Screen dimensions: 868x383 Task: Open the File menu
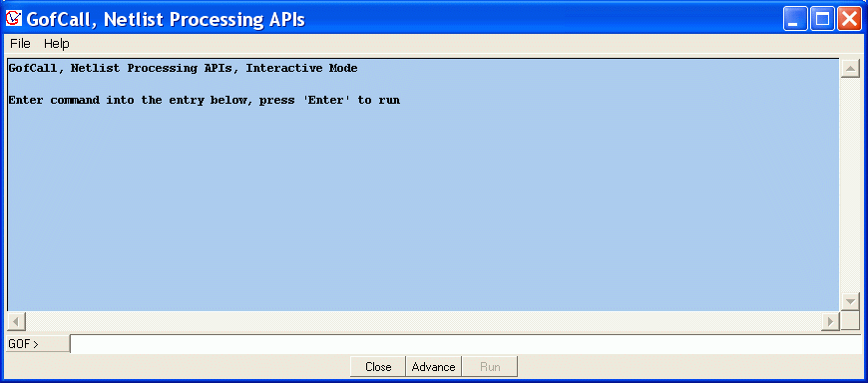[20, 43]
